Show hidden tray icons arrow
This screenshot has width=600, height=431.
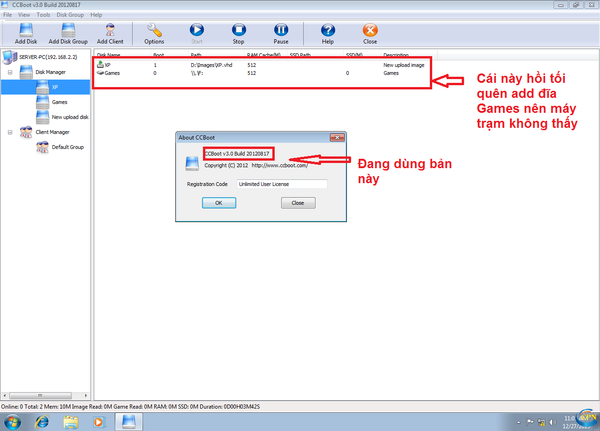[x=518, y=422]
